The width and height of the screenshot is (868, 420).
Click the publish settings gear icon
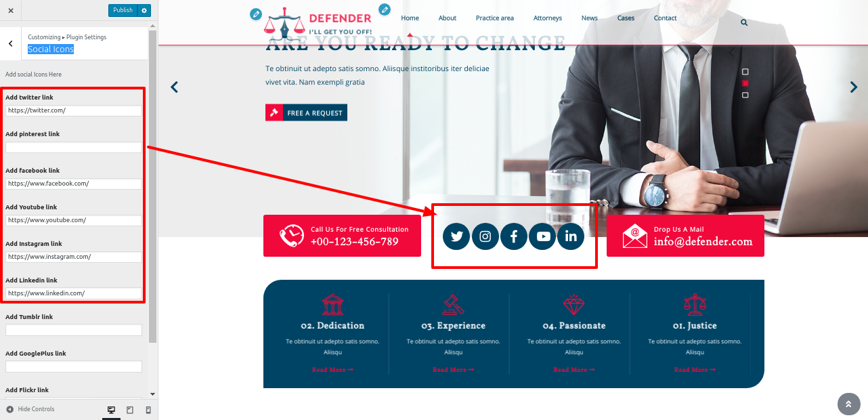(x=144, y=10)
